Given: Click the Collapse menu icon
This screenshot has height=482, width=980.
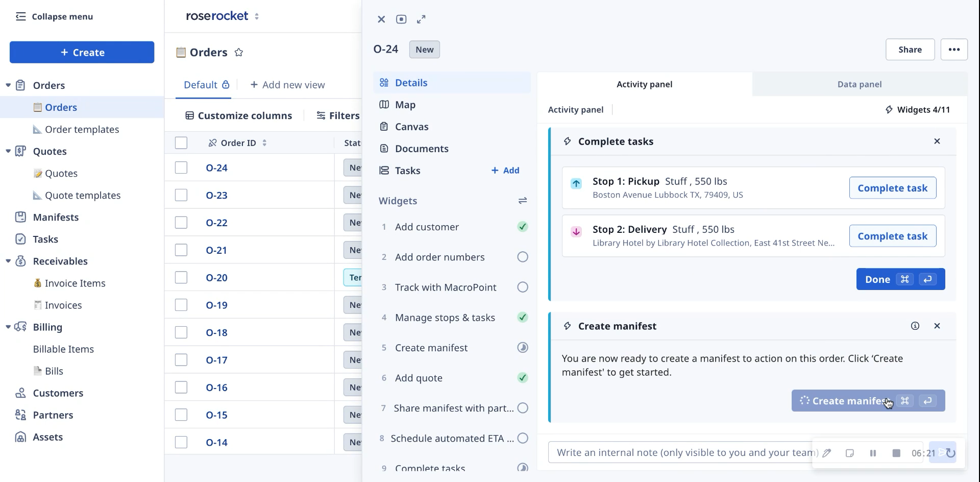Looking at the screenshot, I should (20, 16).
